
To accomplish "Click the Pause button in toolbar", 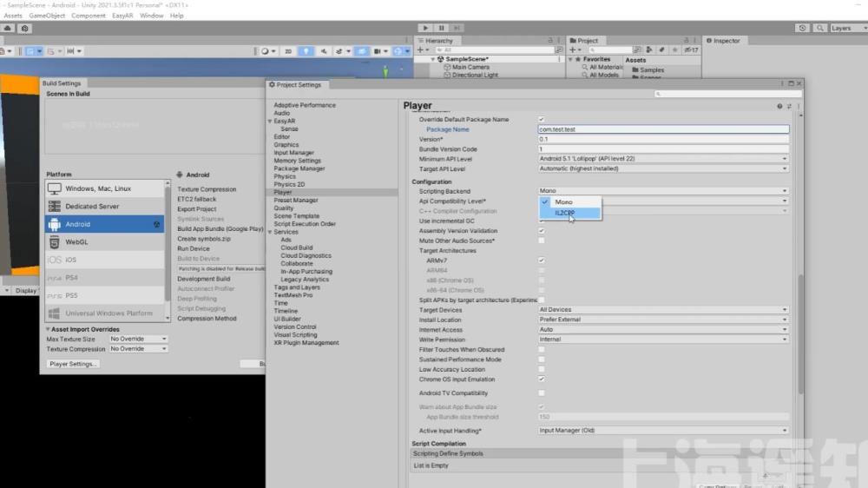I will [441, 28].
